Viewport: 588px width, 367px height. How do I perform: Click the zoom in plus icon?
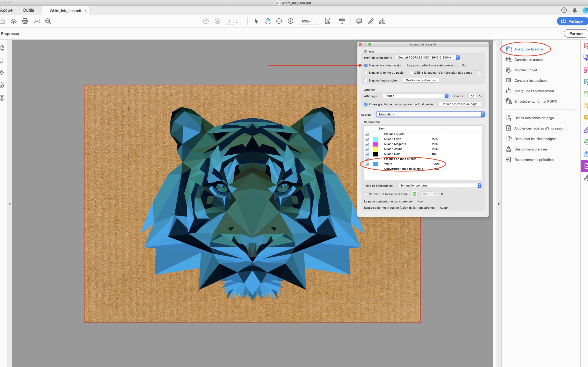tap(290, 21)
